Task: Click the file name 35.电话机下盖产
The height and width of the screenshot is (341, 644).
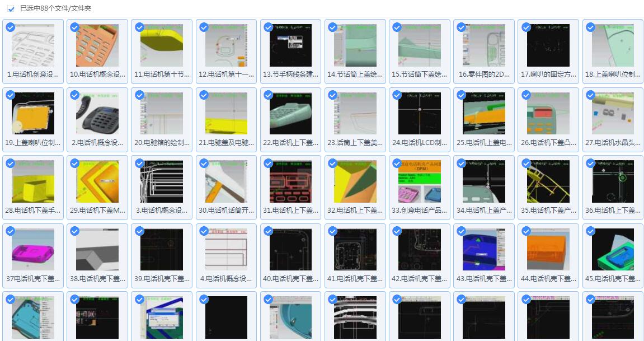Action: click(x=548, y=211)
